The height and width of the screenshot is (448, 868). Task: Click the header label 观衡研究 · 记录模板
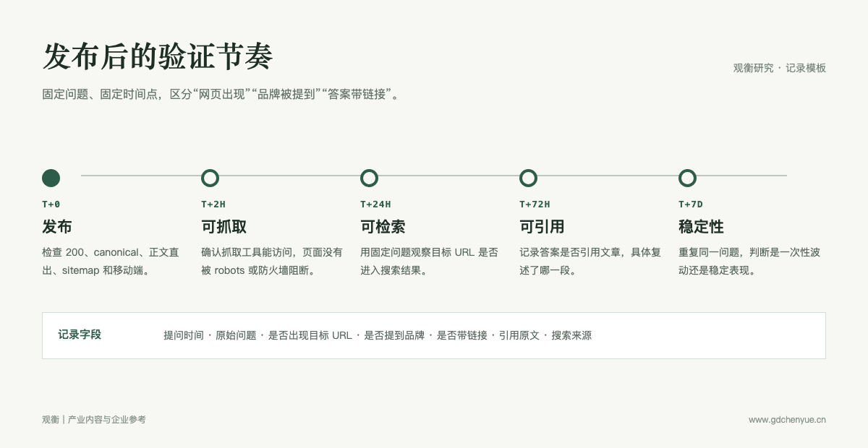pyautogui.click(x=780, y=68)
